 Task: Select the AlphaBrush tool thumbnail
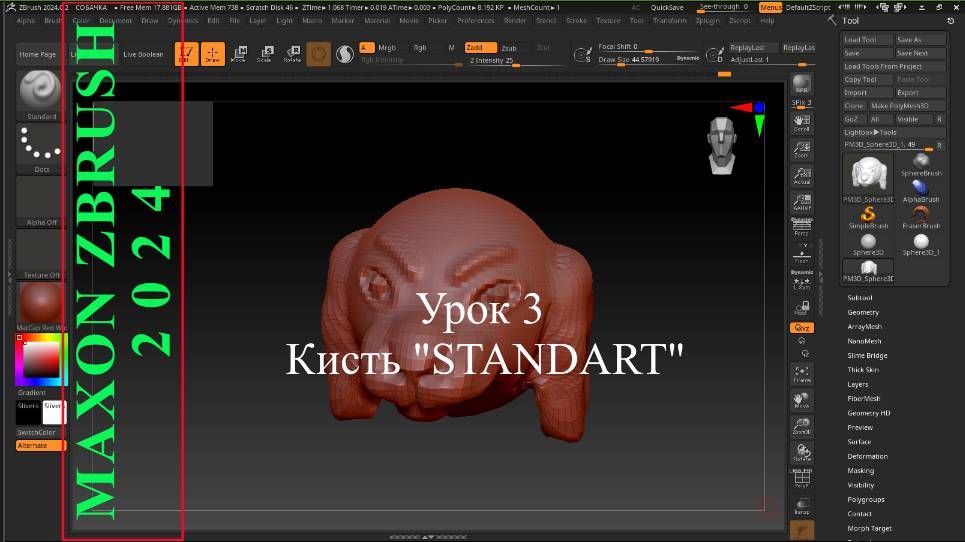921,191
